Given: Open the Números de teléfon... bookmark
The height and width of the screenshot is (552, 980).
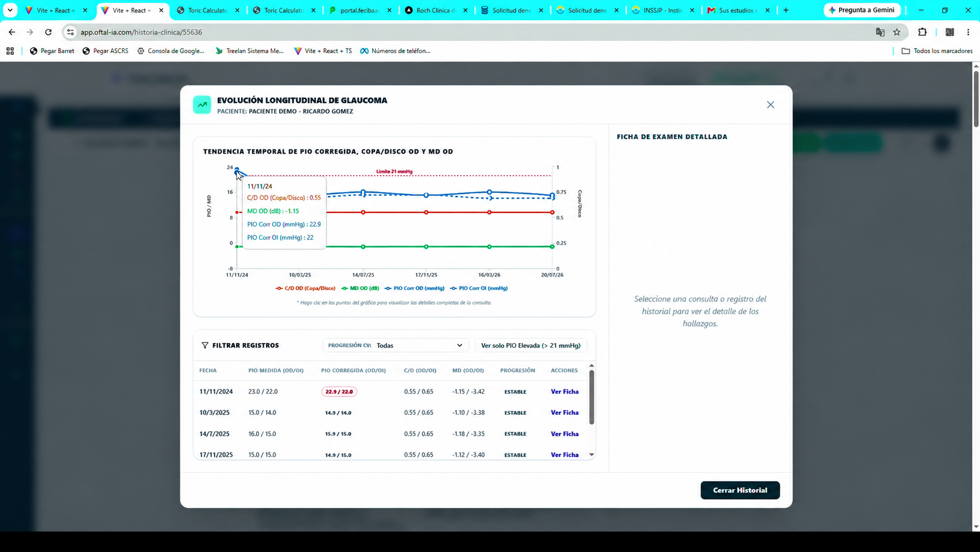Looking at the screenshot, I should [x=395, y=51].
